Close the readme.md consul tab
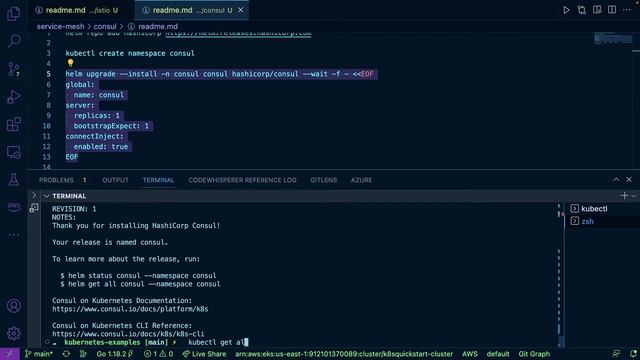Screen dimensions: 640x360 240,10
